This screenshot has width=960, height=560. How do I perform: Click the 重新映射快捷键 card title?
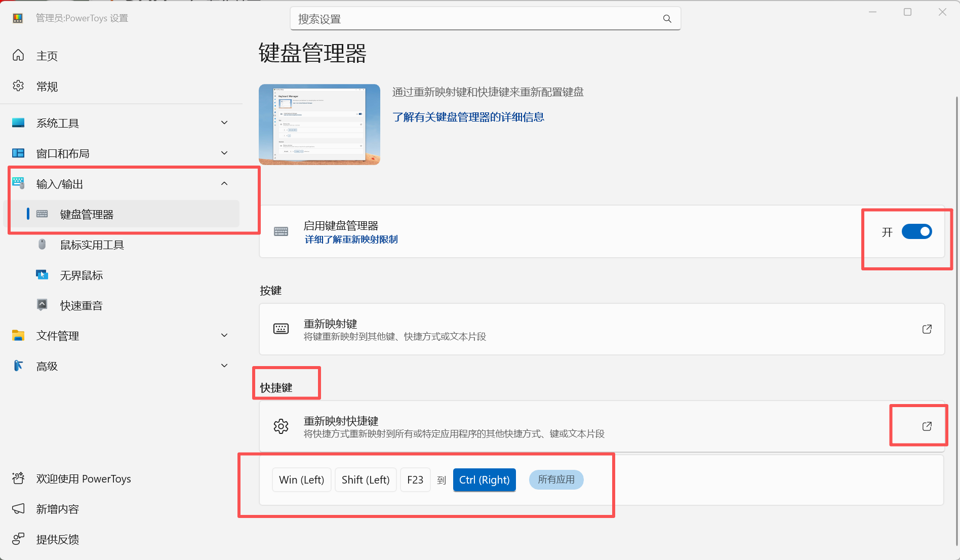[x=341, y=421]
